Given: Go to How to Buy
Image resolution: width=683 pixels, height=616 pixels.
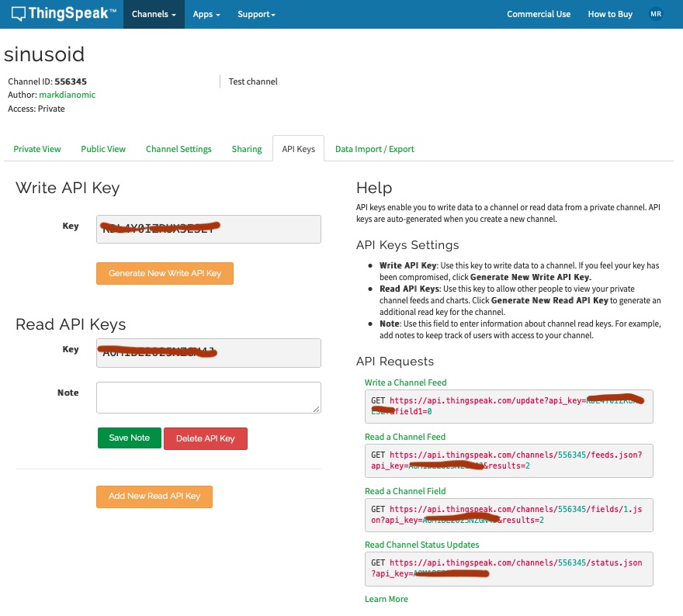Looking at the screenshot, I should click(x=610, y=14).
